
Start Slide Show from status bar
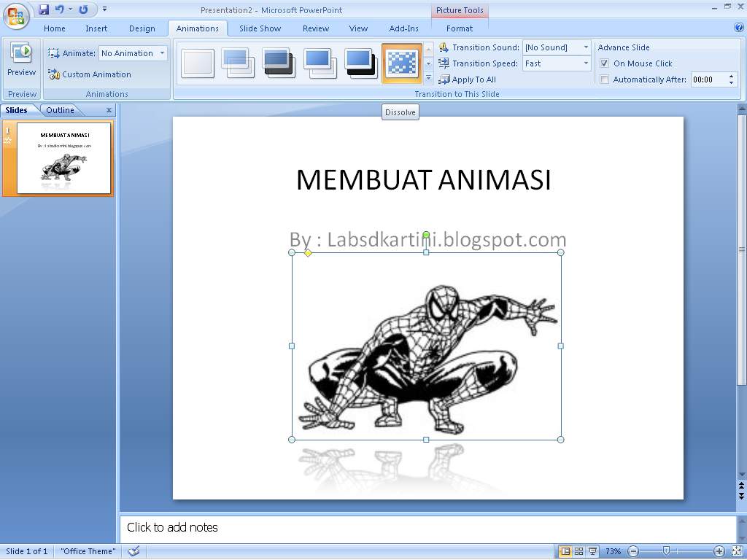point(592,551)
